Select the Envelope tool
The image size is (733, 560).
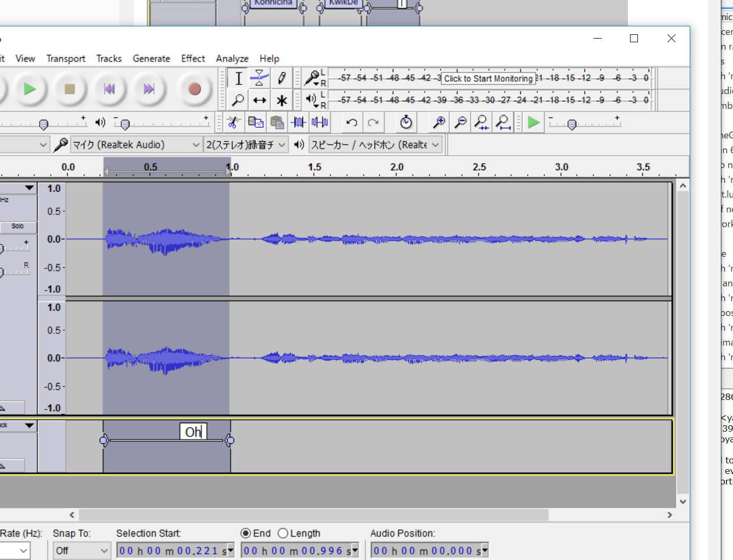point(259,78)
